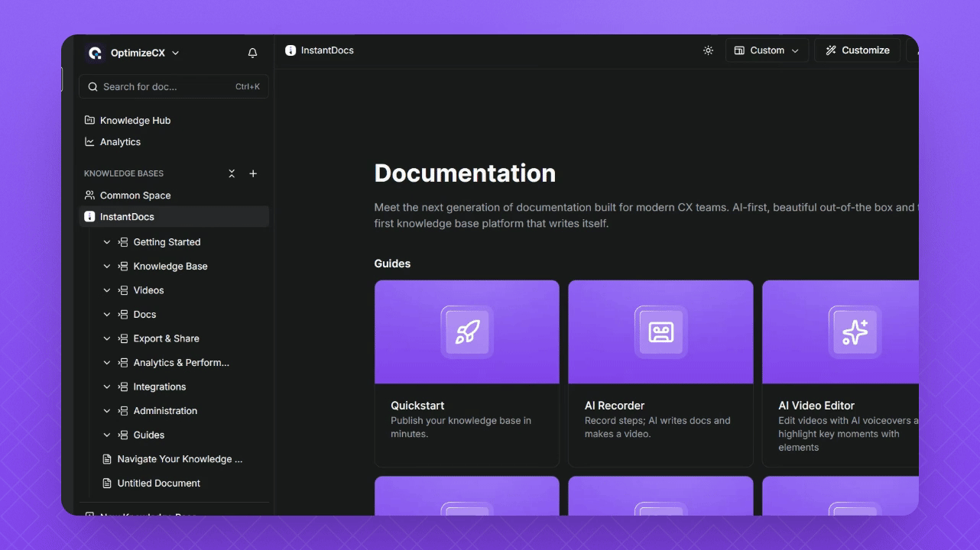Viewport: 980px width, 550px height.
Task: Select InstantDocs in the sidebar
Action: pos(174,217)
